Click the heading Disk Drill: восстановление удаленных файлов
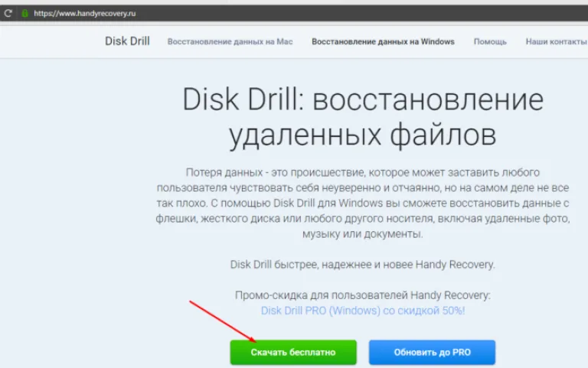This screenshot has width=588, height=368. point(363,117)
